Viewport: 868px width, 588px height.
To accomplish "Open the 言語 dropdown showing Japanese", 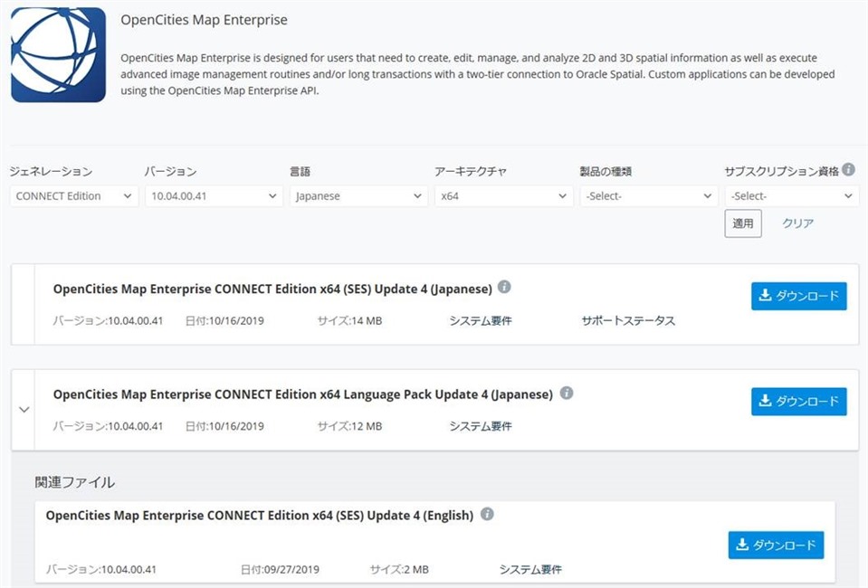I will tap(358, 195).
